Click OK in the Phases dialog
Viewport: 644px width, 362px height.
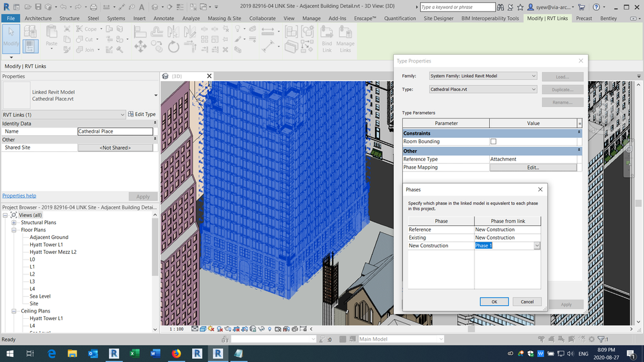pos(494,301)
